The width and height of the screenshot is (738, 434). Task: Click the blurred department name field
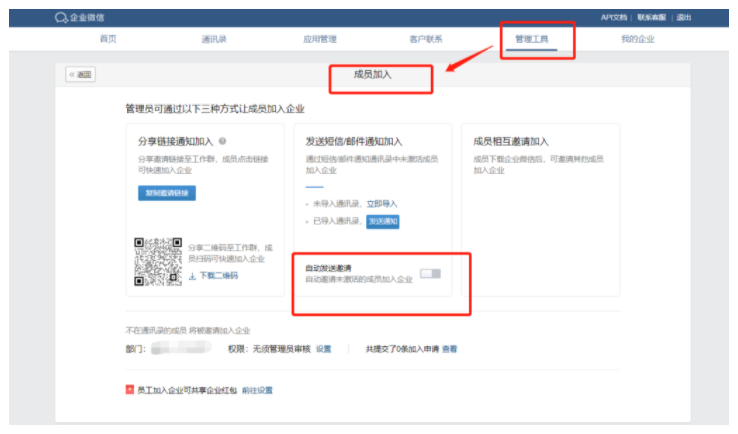point(181,348)
